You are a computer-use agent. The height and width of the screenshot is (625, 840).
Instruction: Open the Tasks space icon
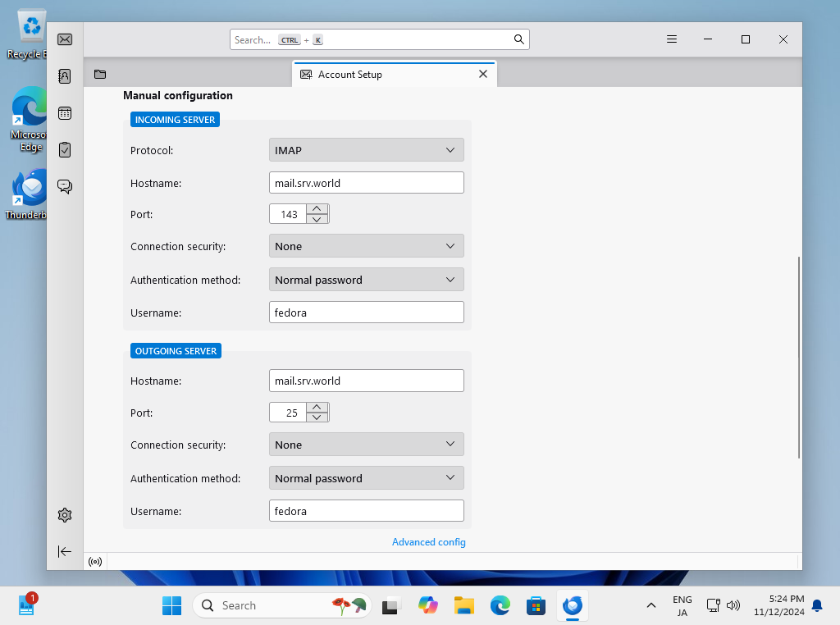[x=65, y=150]
